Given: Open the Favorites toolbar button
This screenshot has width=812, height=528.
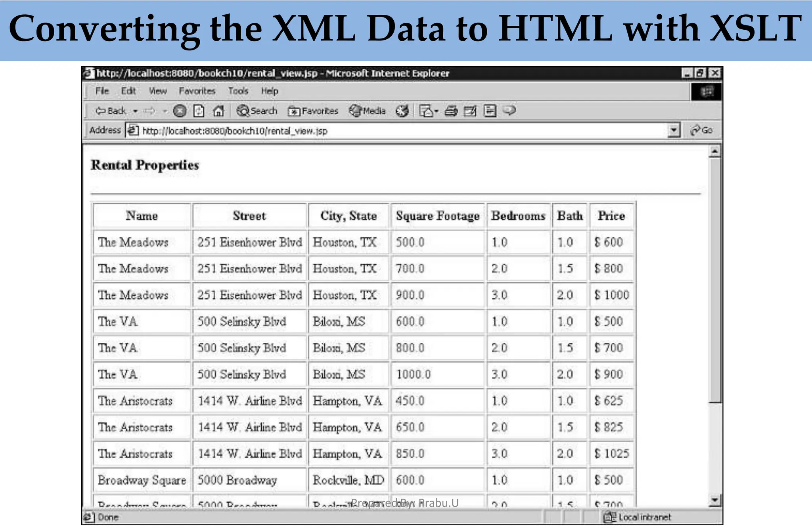Looking at the screenshot, I should pyautogui.click(x=313, y=111).
